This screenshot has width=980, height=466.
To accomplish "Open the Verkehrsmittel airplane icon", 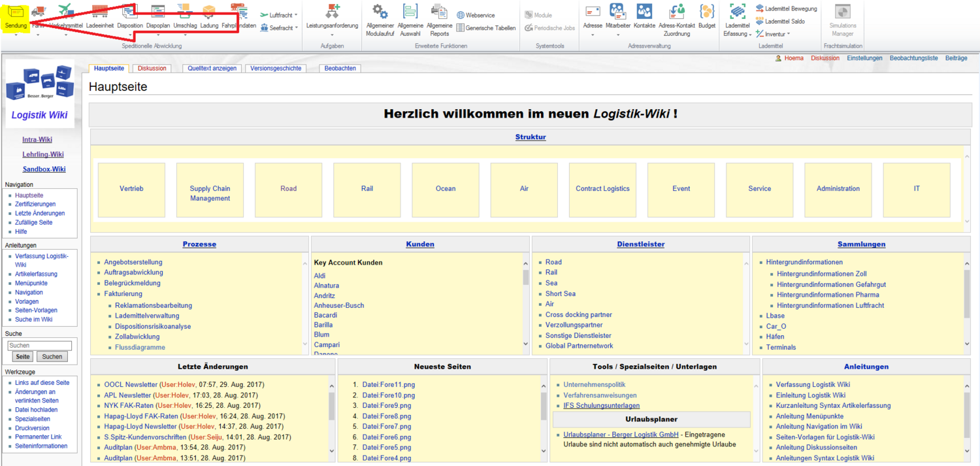I will (x=66, y=11).
